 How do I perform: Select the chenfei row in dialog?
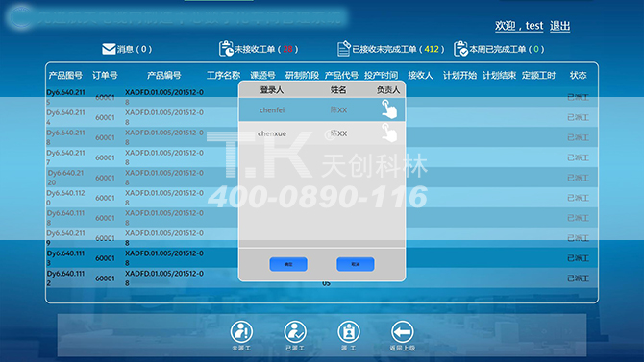(x=322, y=109)
